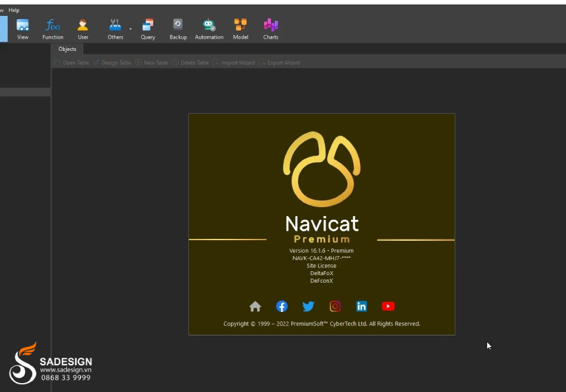Open the Charts toolbar icon
The width and height of the screenshot is (566, 392).
tap(270, 29)
